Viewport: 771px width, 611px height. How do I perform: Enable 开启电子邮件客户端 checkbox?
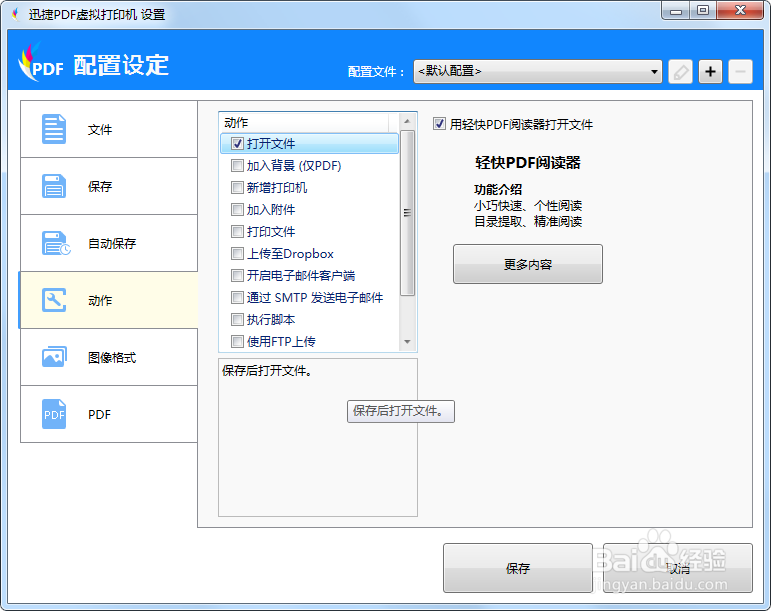237,275
